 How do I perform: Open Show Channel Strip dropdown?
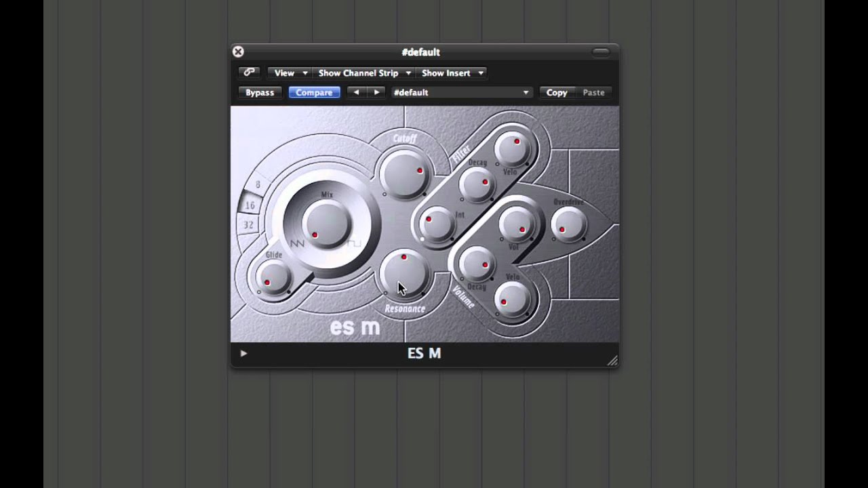[364, 73]
